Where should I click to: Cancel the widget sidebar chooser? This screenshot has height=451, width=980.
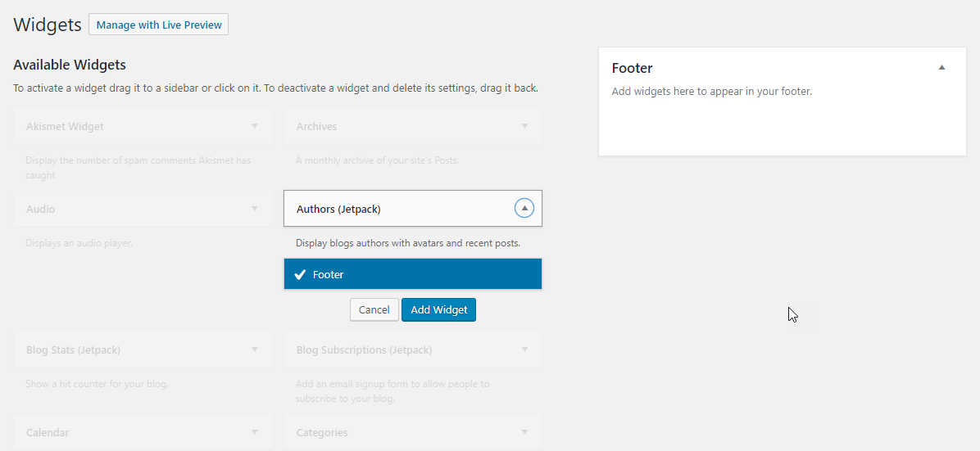pos(374,309)
